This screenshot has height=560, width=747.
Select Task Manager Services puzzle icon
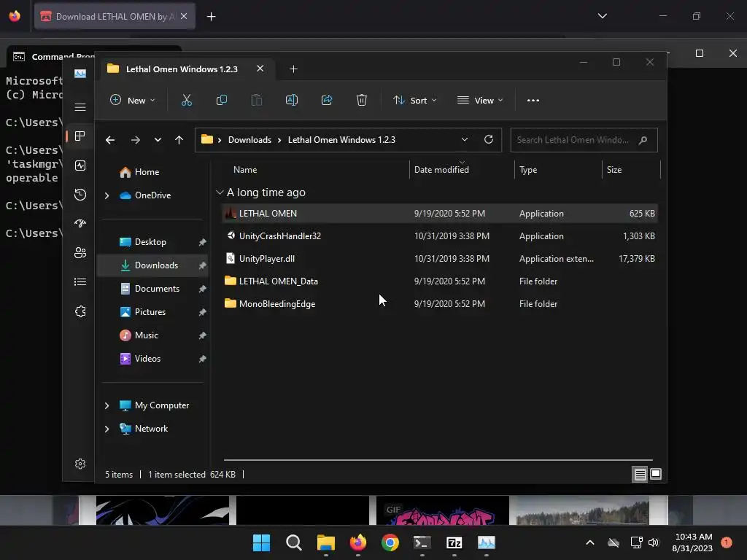tap(80, 311)
